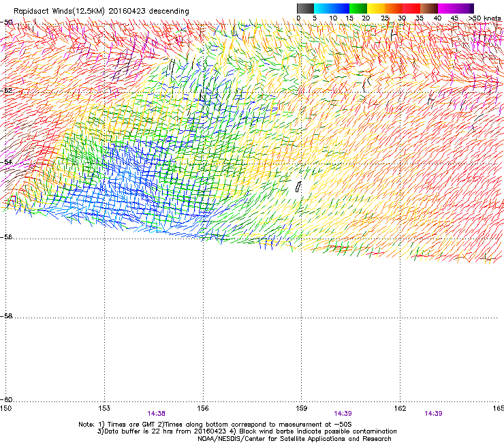Pick the orange 25-30 knots legend swatch
This screenshot has width=504, height=443.
[x=394, y=8]
